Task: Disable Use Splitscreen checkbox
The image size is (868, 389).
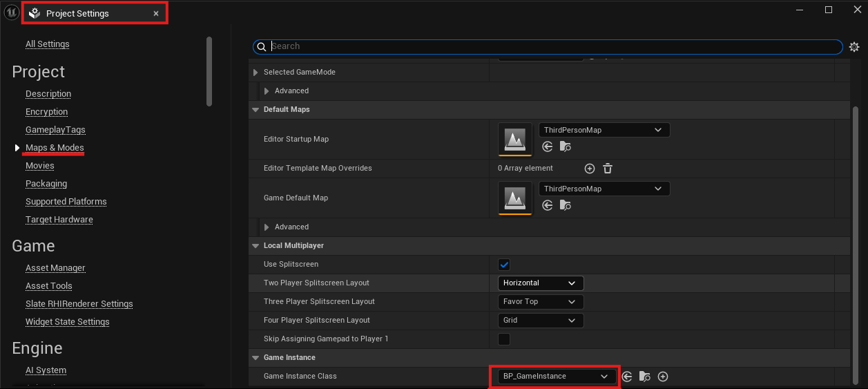Action: point(504,265)
